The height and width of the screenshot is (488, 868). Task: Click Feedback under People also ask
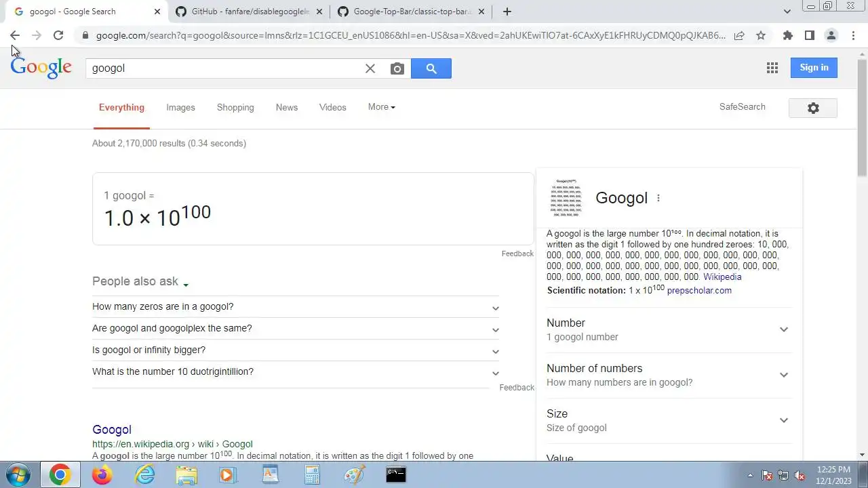517,388
